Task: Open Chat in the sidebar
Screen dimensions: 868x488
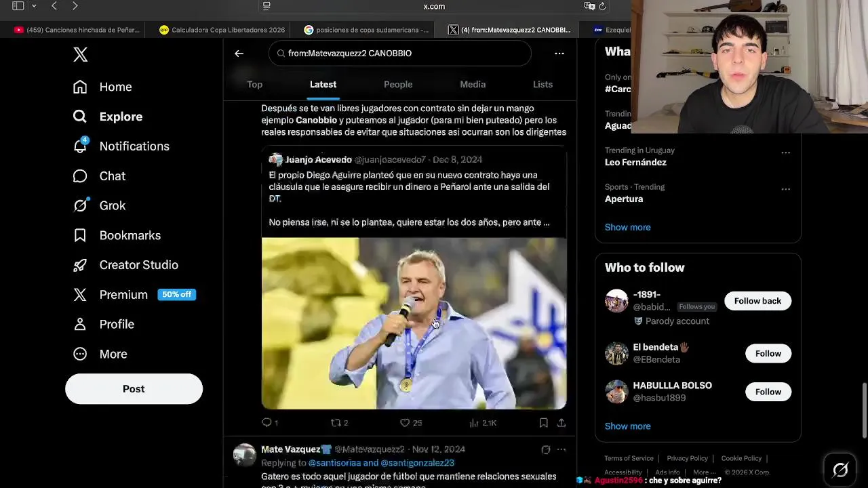Action: click(99, 176)
